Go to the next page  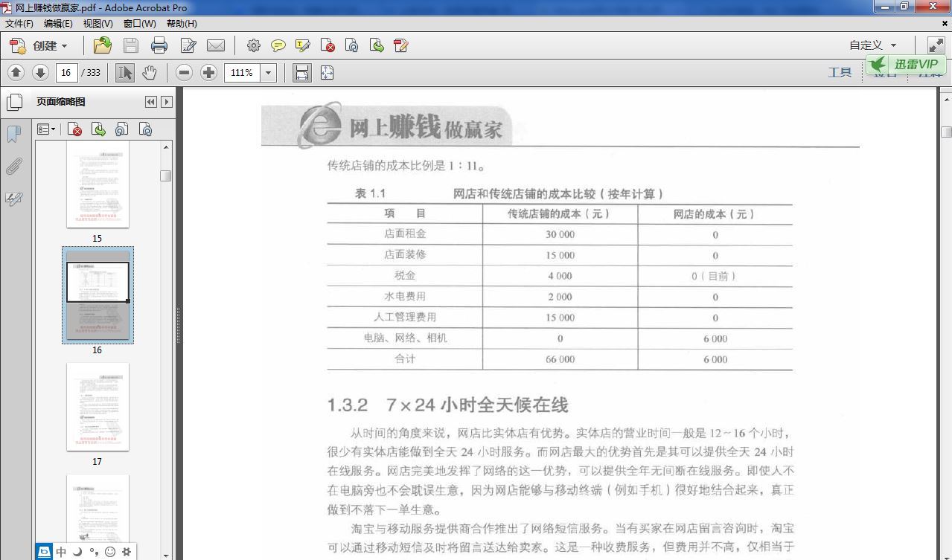(41, 72)
